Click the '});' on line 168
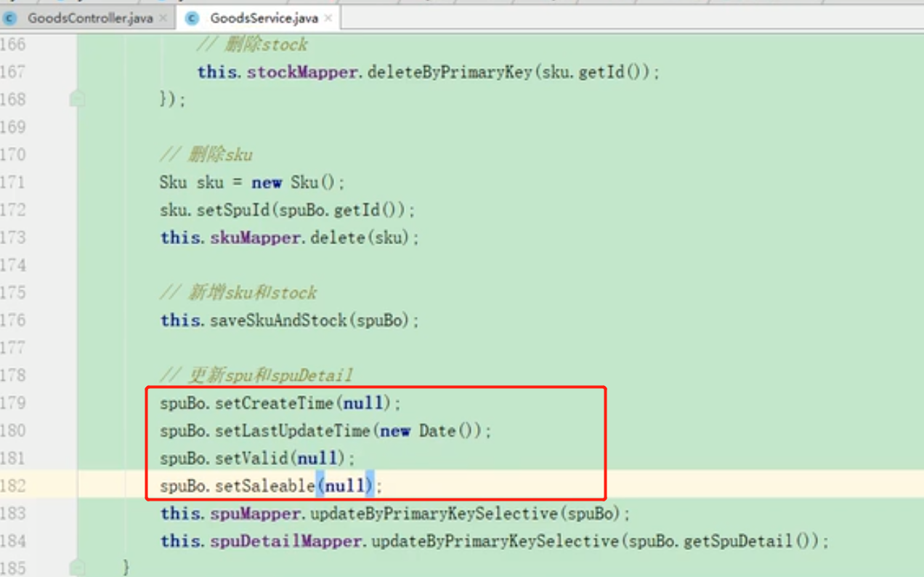 pos(173,100)
